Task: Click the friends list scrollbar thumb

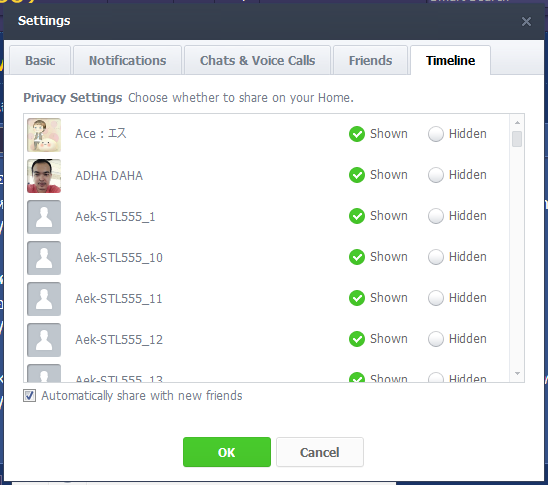Action: [x=517, y=139]
